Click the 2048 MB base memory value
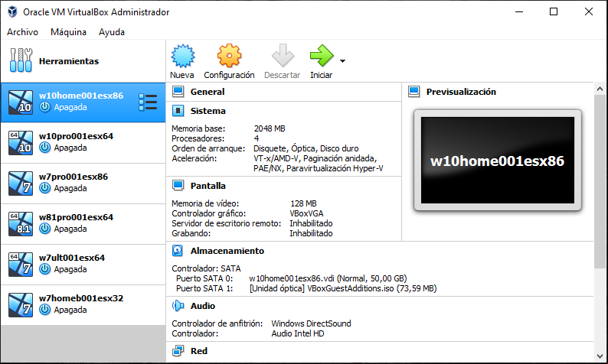608x364 pixels. click(270, 128)
